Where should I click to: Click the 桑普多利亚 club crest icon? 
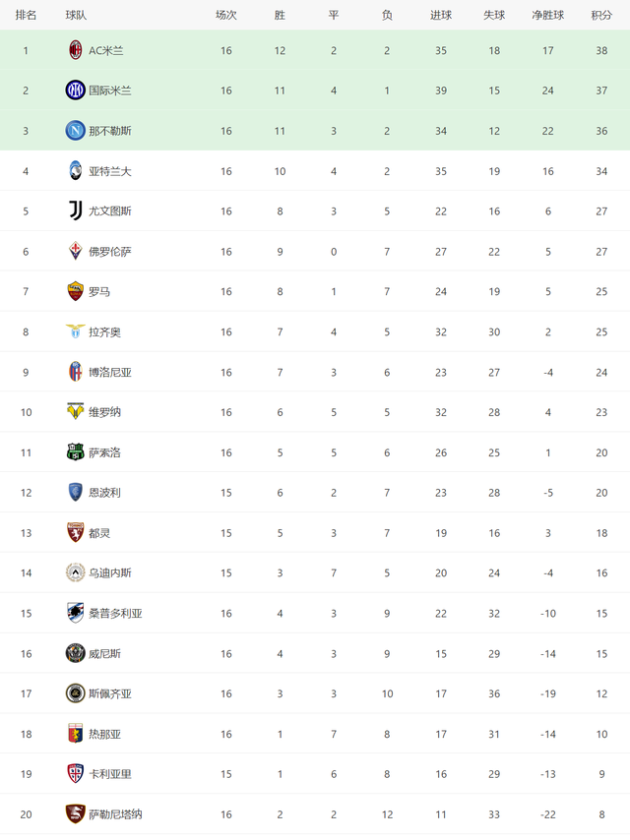click(x=75, y=613)
